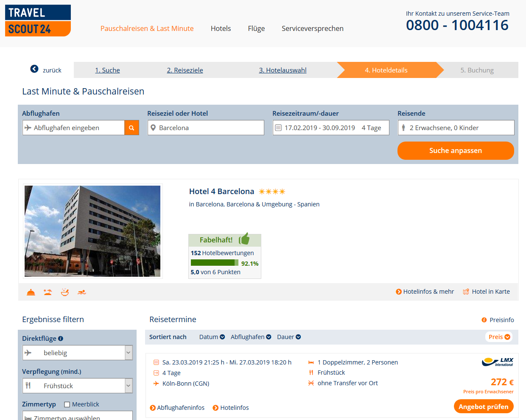526x420 pixels.
Task: Click the green hotel rating progress bar
Action: pos(215,263)
